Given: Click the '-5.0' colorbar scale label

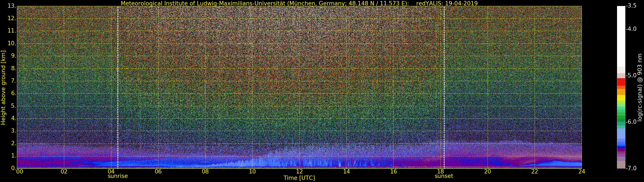Looking at the screenshot, I should coord(631,75).
